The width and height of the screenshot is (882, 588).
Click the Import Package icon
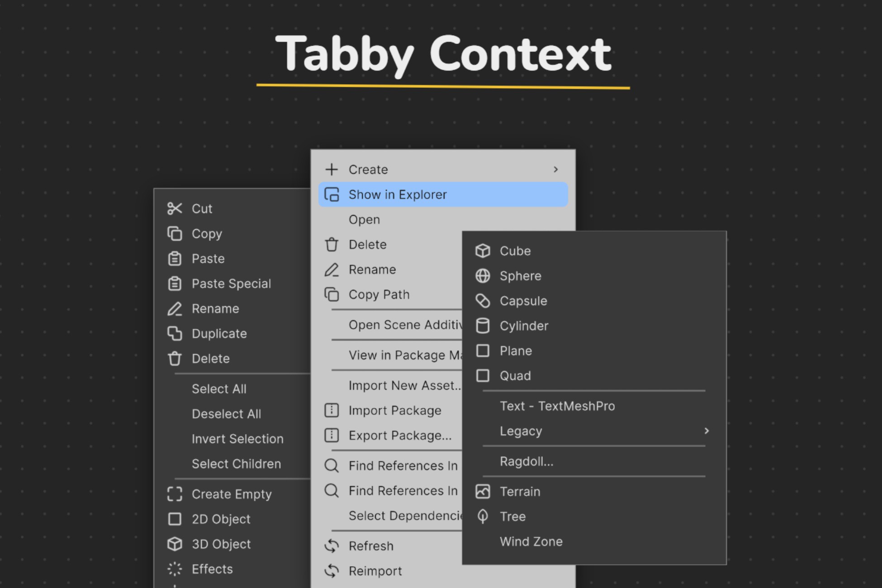332,411
